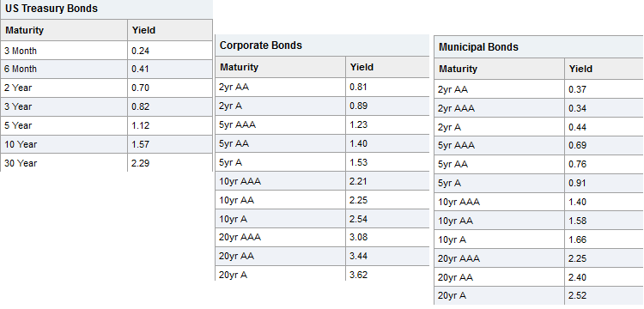Select the Corporate Bonds table heading
The width and height of the screenshot is (644, 309).
tap(261, 45)
